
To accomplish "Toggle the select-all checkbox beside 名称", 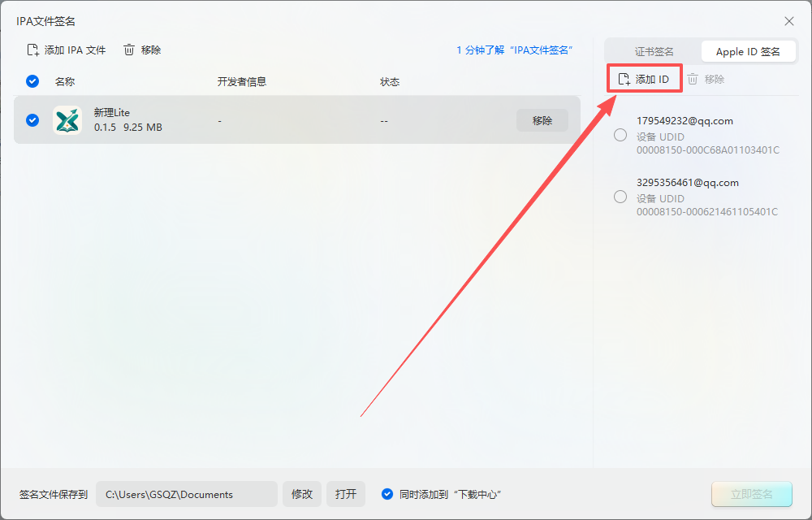I will click(32, 81).
